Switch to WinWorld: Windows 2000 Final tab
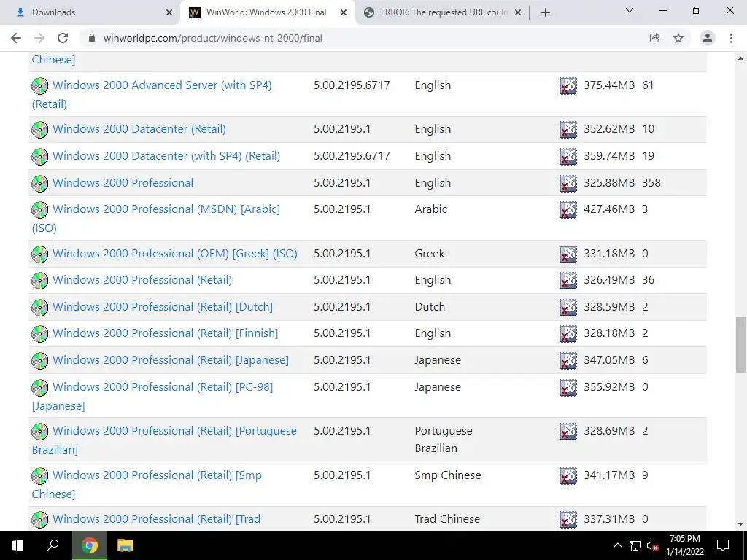The height and width of the screenshot is (560, 747). point(267,12)
